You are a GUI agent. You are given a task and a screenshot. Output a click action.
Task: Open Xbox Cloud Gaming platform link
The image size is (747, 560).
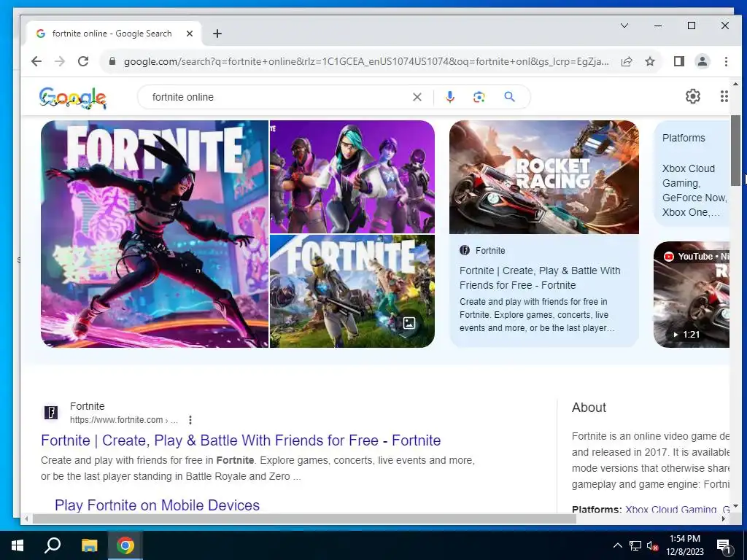click(671, 509)
